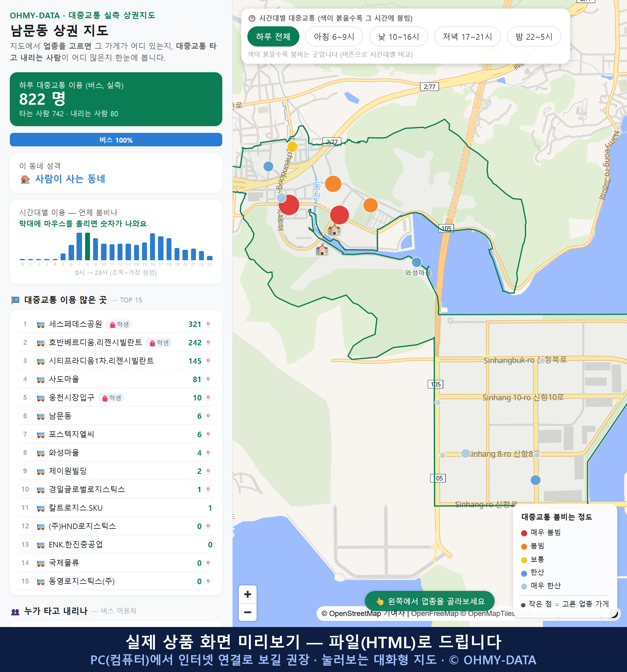Click the pin icon on 시티프라디움1차 row

pyautogui.click(x=208, y=361)
